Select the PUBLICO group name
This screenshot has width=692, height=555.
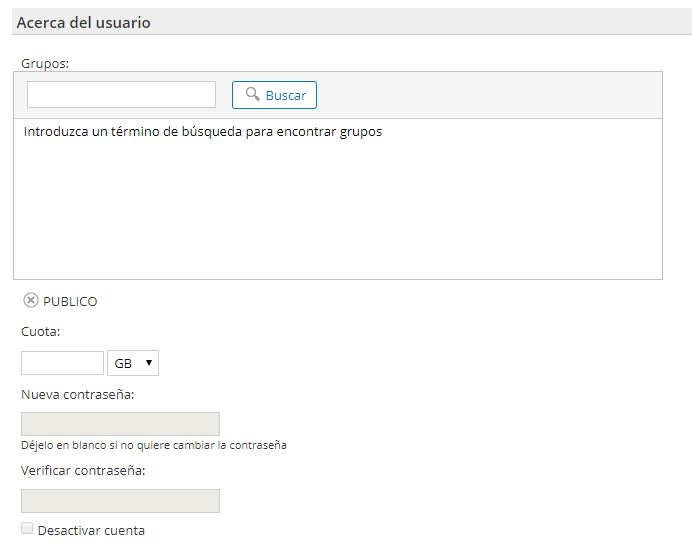70,301
